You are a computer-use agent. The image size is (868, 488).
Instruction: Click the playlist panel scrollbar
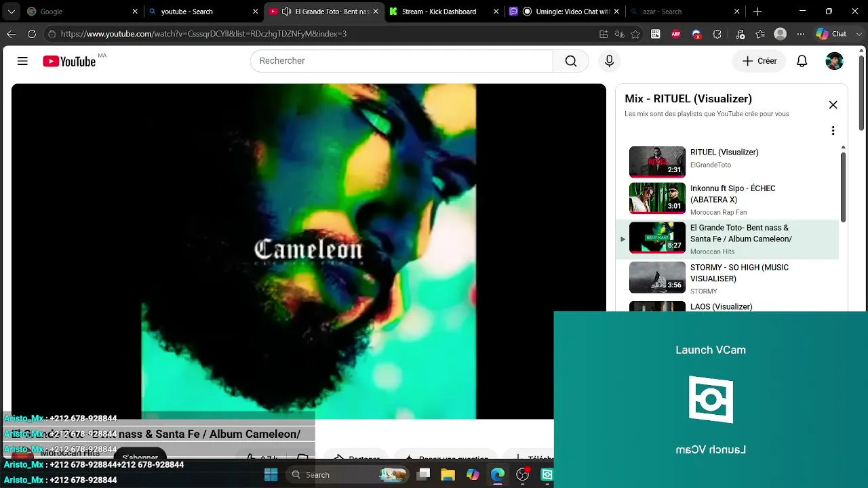point(843,186)
